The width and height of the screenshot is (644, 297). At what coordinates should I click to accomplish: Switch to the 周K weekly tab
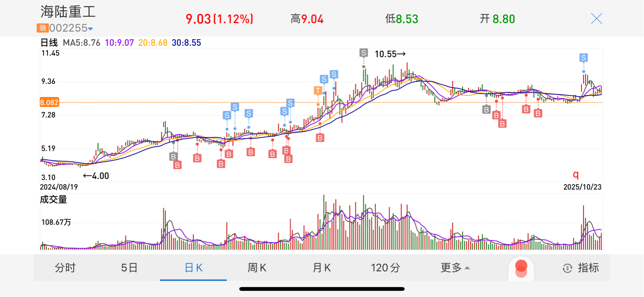pos(257,268)
